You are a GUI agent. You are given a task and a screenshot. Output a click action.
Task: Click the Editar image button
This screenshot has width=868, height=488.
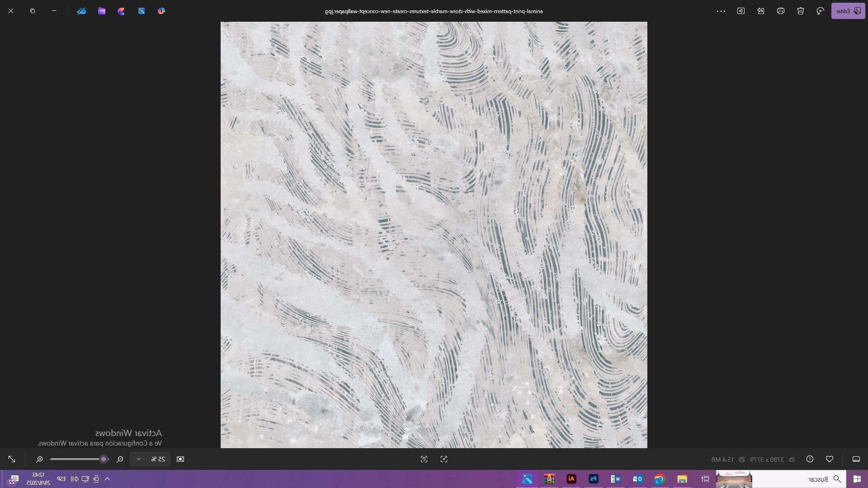pos(848,11)
